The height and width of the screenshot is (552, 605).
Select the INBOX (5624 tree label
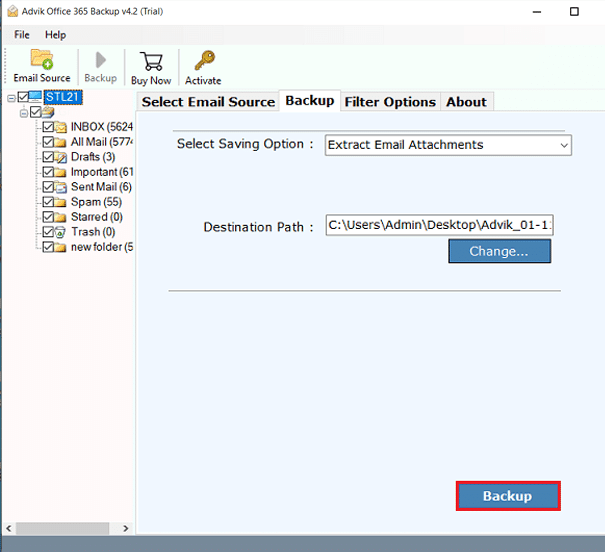(x=101, y=127)
